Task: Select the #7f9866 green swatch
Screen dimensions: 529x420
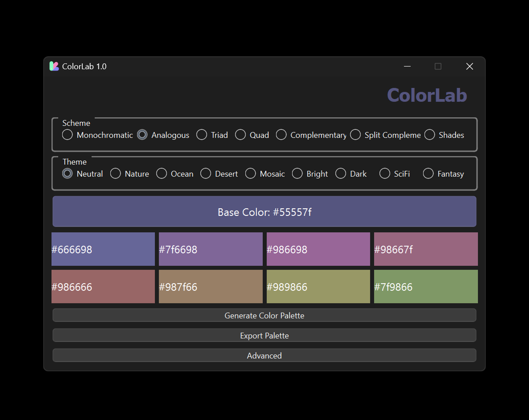Action: [426, 286]
